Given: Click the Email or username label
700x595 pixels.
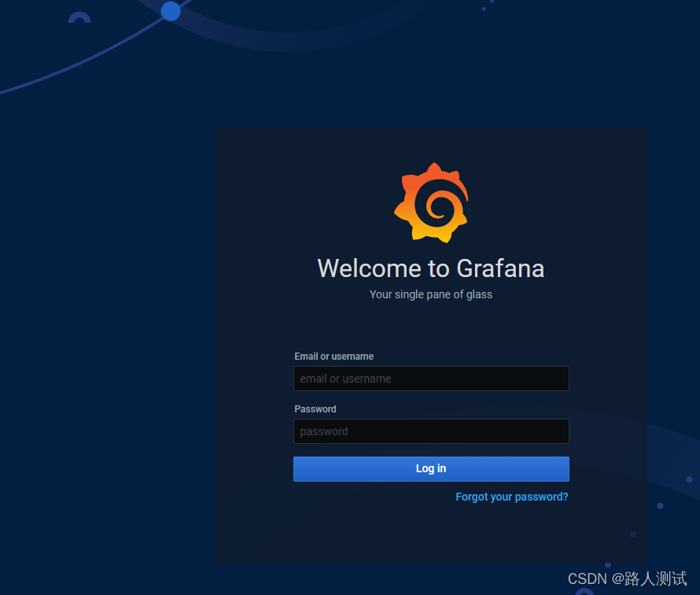Looking at the screenshot, I should point(334,357).
